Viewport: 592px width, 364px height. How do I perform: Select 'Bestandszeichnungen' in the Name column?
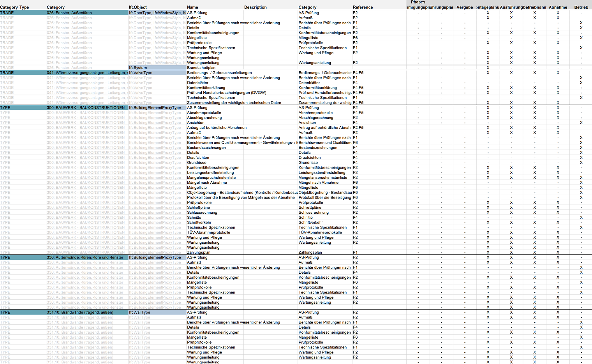(206, 148)
